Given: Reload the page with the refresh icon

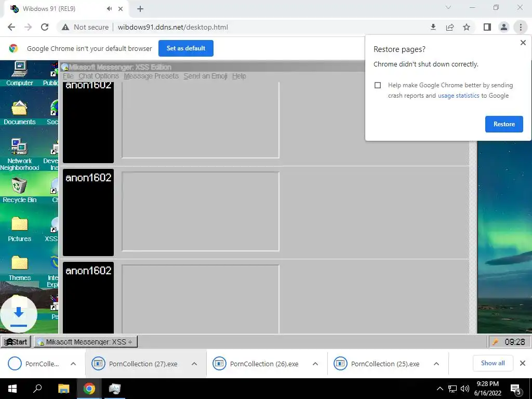Looking at the screenshot, I should 45,27.
